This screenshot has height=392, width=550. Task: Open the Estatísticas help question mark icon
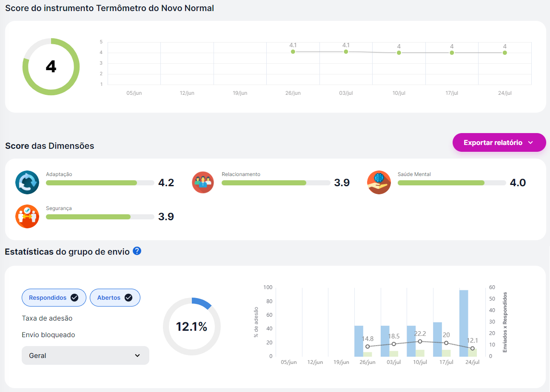click(137, 251)
